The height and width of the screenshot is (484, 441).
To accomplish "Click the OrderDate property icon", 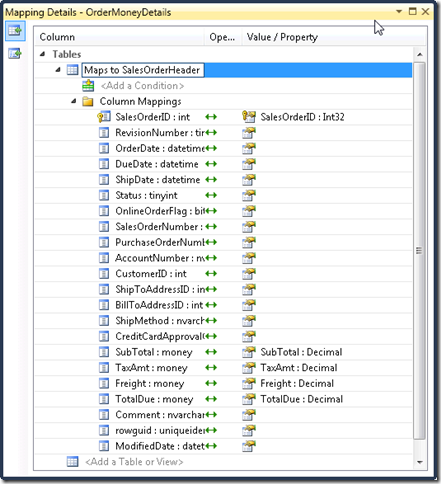I will pyautogui.click(x=249, y=148).
